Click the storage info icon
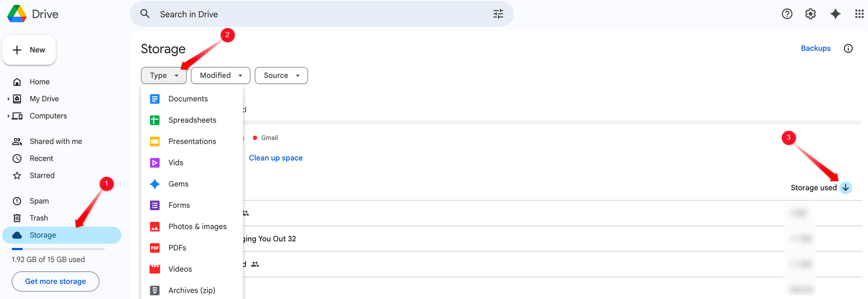The height and width of the screenshot is (299, 868). [x=848, y=48]
